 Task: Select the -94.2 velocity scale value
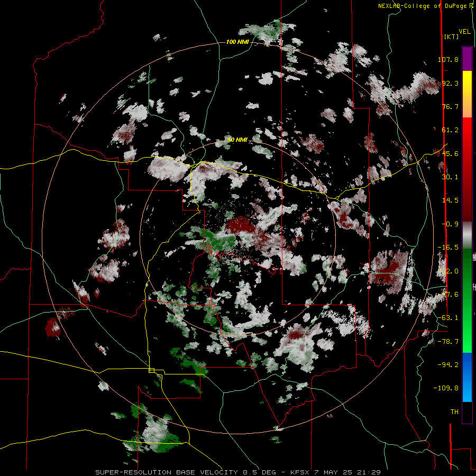tap(448, 365)
